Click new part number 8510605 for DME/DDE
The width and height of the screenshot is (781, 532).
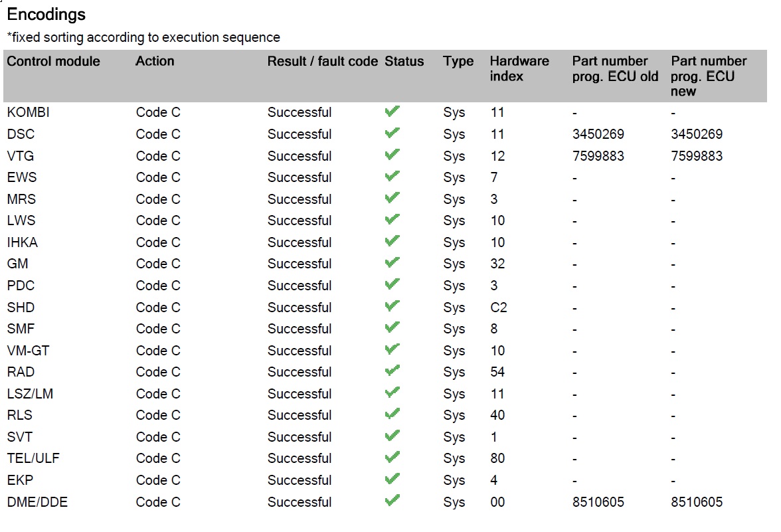[x=697, y=502]
